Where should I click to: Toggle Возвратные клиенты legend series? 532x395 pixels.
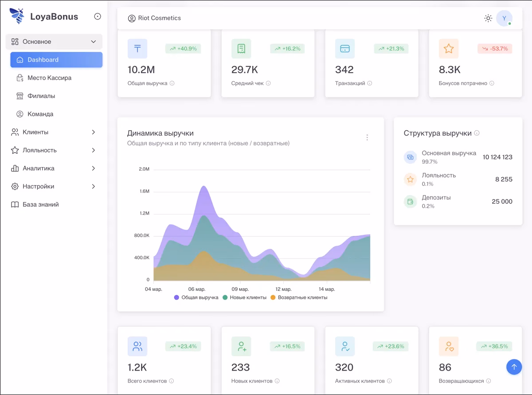(299, 297)
